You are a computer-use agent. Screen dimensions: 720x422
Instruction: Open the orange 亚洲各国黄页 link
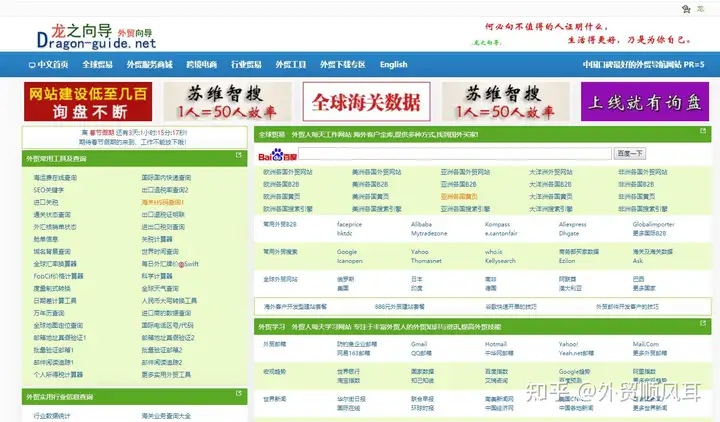click(459, 197)
